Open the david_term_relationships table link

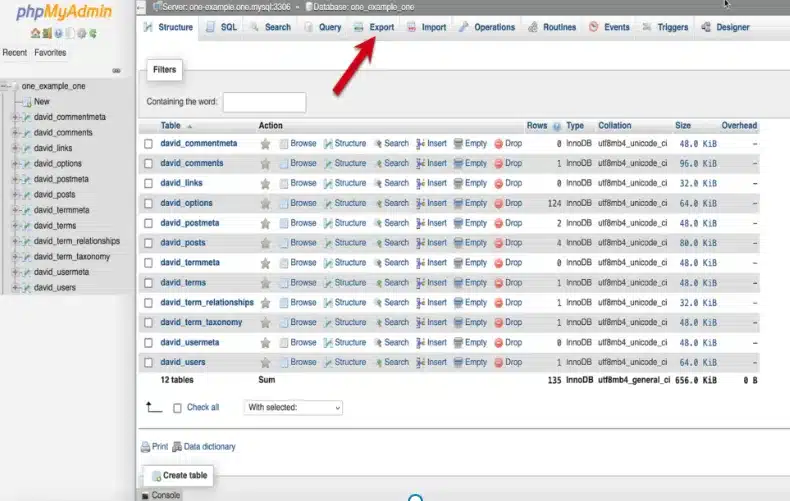click(x=207, y=302)
